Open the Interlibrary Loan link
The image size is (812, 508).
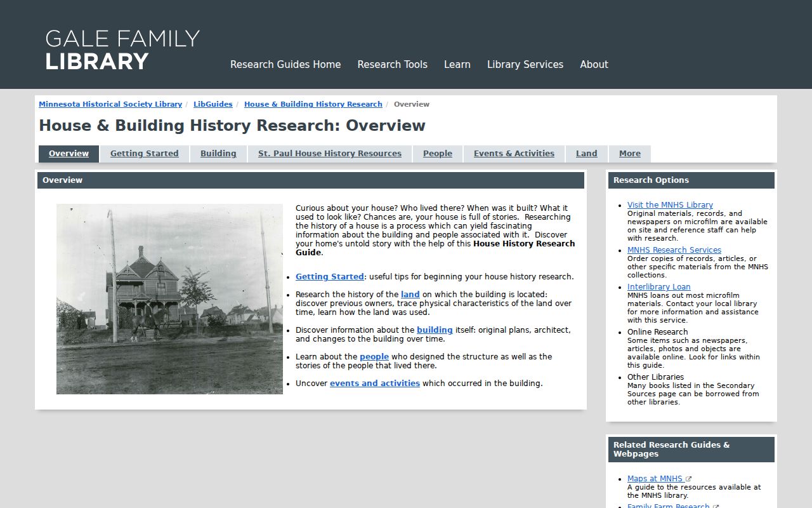click(659, 287)
